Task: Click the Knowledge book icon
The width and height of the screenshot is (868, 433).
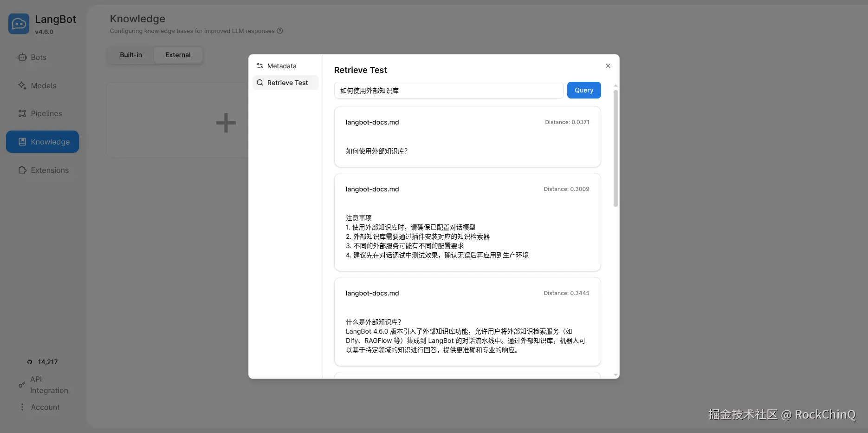Action: click(x=22, y=142)
